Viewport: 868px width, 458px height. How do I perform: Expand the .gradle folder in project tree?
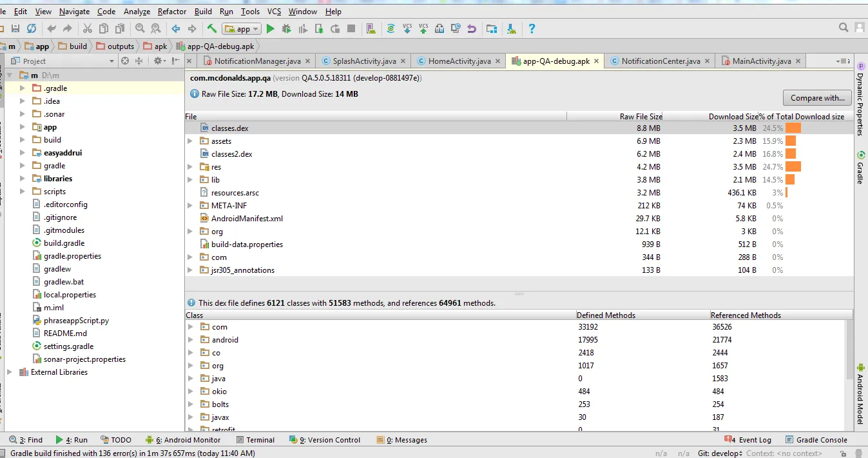tap(22, 88)
